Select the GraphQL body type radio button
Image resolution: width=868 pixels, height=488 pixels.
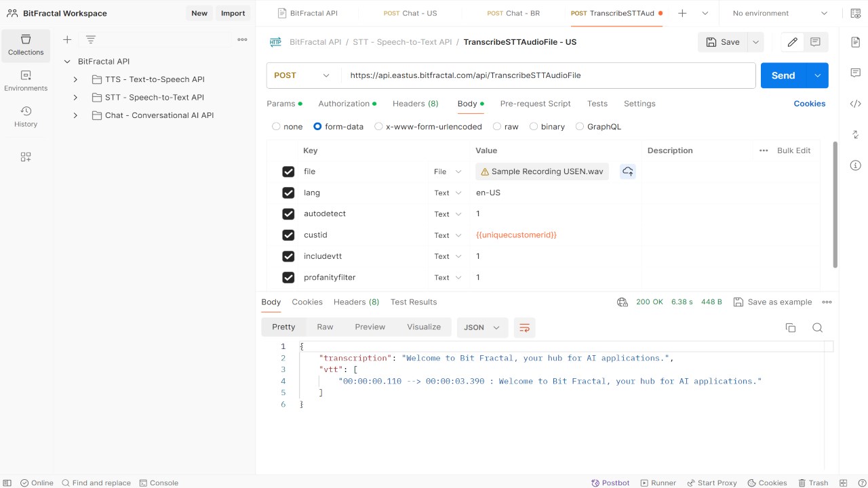(x=580, y=126)
